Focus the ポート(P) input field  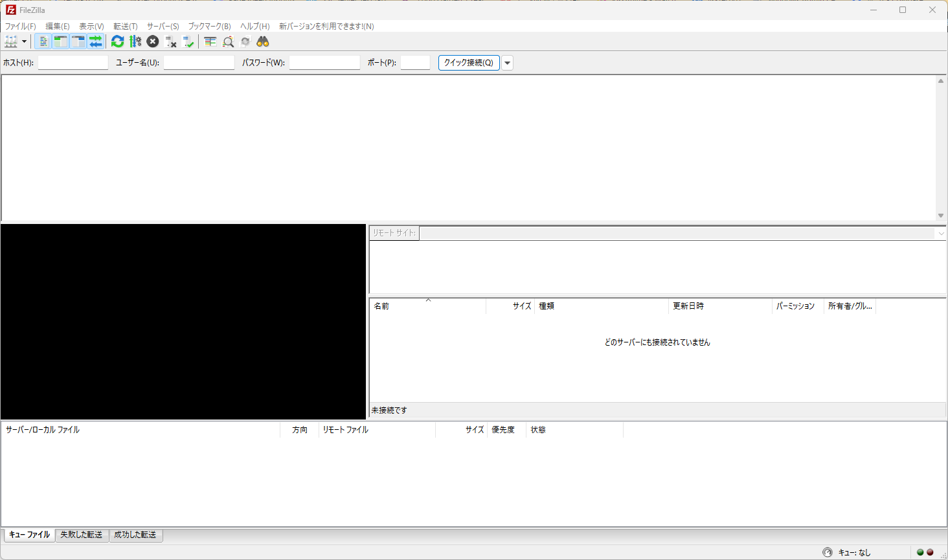click(x=416, y=63)
